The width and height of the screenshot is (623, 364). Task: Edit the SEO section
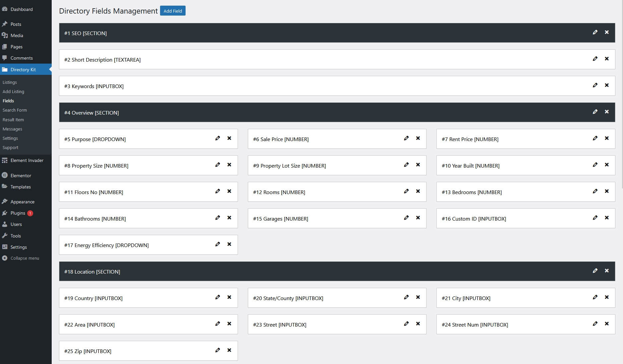coord(595,32)
